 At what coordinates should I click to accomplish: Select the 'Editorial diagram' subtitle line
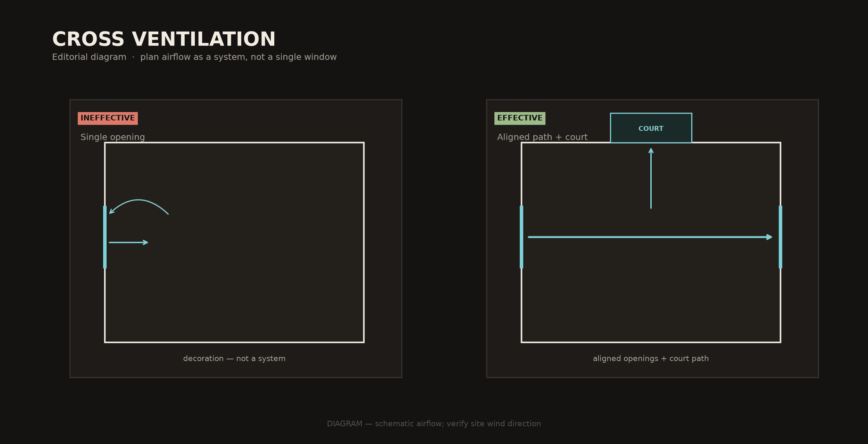pyautogui.click(x=194, y=57)
